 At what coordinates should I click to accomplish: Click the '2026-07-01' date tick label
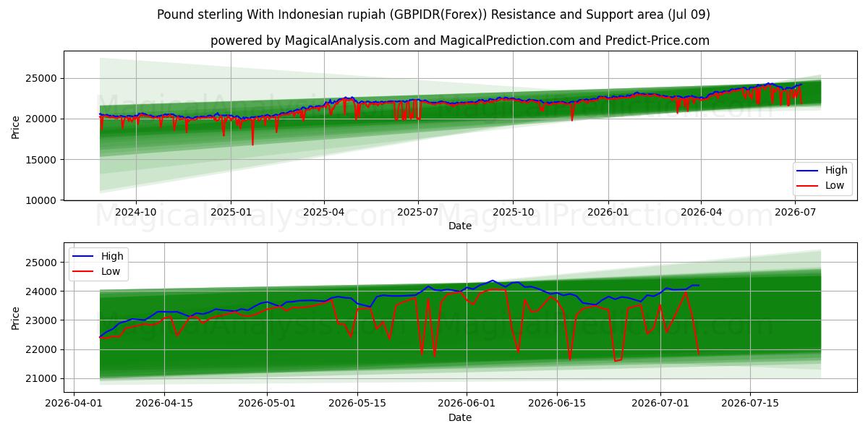pos(661,404)
